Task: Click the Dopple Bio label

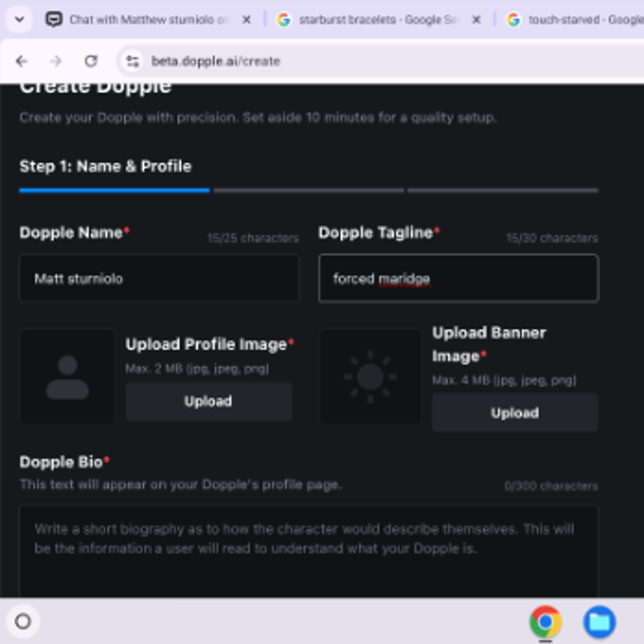Action: point(64,462)
